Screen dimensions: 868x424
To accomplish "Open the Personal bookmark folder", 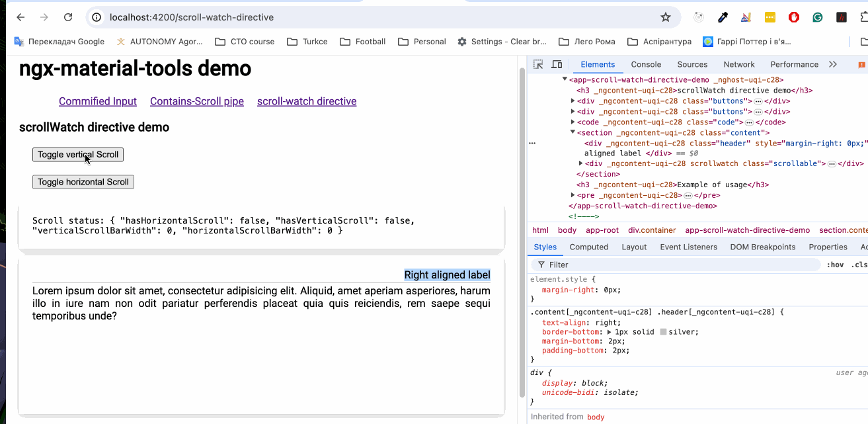I will pos(422,41).
